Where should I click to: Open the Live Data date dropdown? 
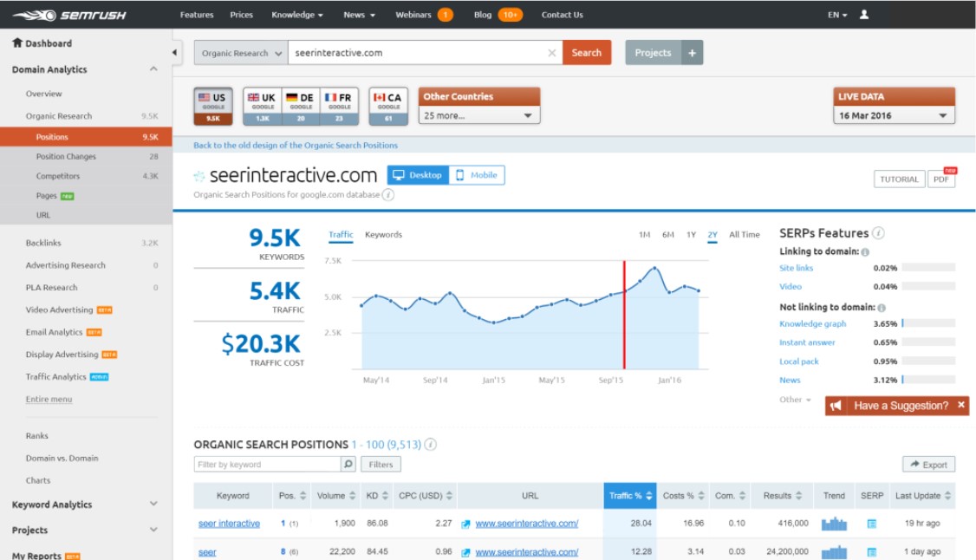click(x=894, y=116)
